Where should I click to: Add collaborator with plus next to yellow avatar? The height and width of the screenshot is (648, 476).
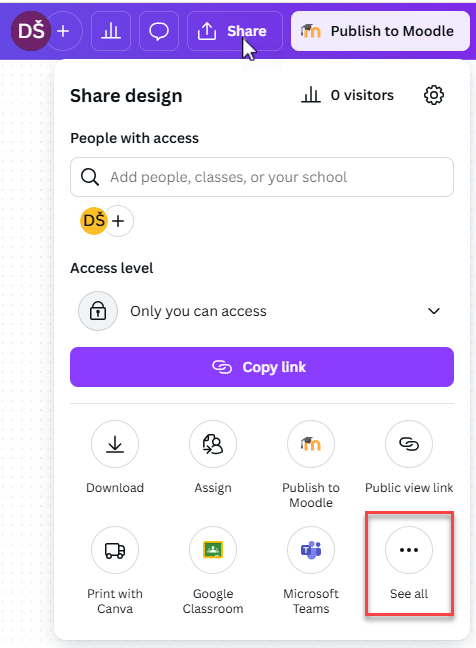point(119,221)
